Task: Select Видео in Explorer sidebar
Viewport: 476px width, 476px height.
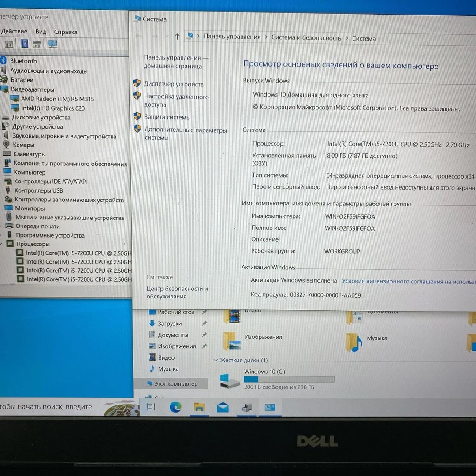Action: click(166, 357)
